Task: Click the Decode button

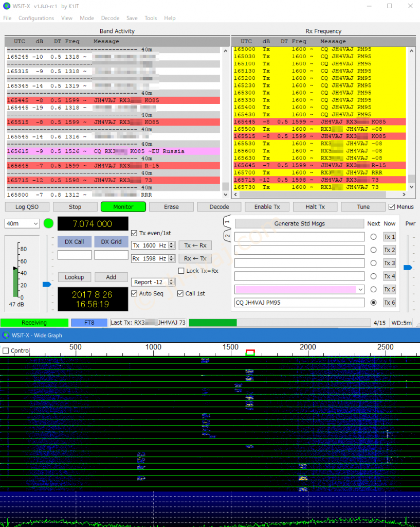Action: pyautogui.click(x=219, y=207)
